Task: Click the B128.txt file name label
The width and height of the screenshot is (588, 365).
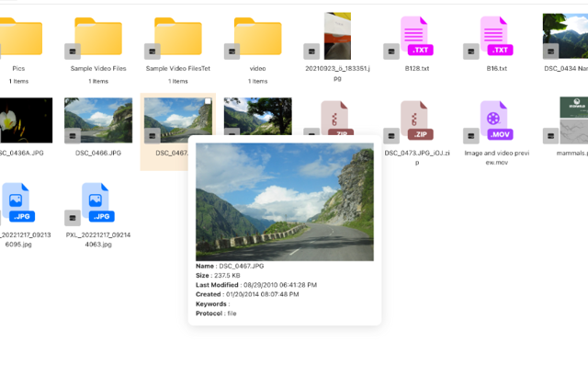Action: tap(417, 68)
